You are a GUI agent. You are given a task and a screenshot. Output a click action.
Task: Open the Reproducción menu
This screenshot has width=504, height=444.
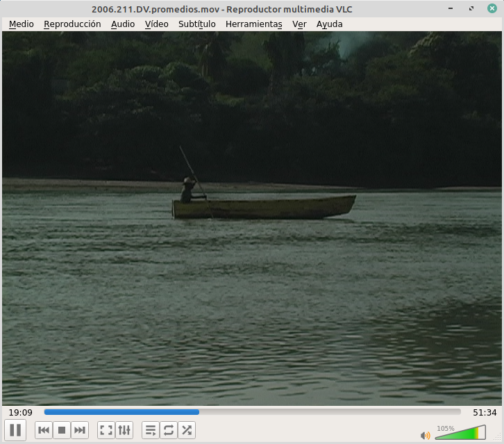tap(72, 24)
